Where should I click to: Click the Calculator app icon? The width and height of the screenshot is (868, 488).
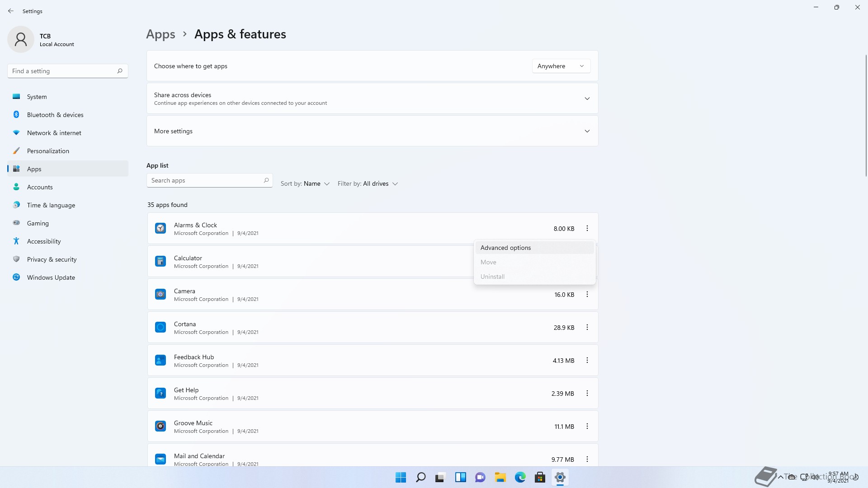pyautogui.click(x=160, y=262)
